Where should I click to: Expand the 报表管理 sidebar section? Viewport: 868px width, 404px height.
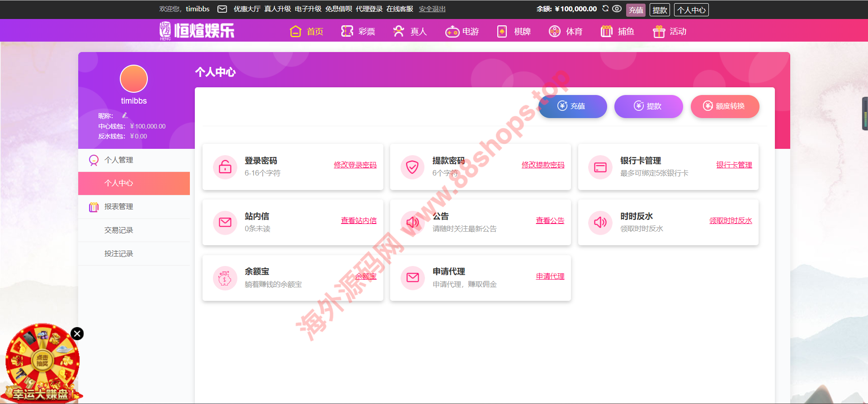(118, 207)
